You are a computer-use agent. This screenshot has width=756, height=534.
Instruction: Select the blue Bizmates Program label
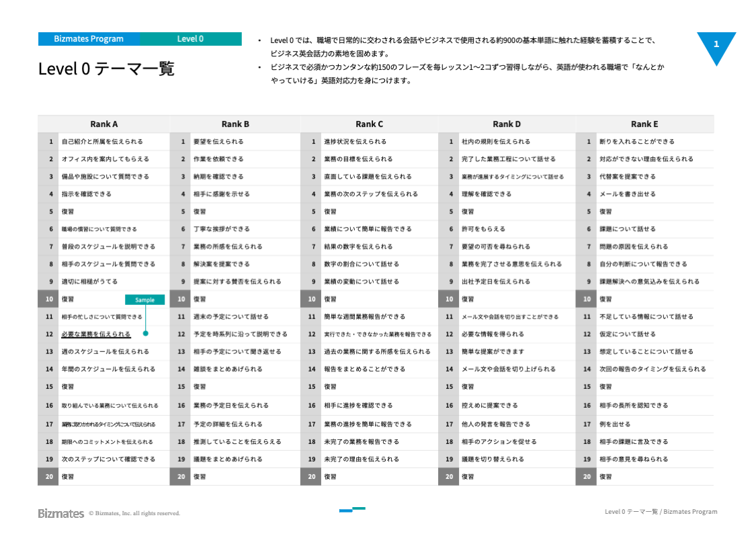click(89, 39)
